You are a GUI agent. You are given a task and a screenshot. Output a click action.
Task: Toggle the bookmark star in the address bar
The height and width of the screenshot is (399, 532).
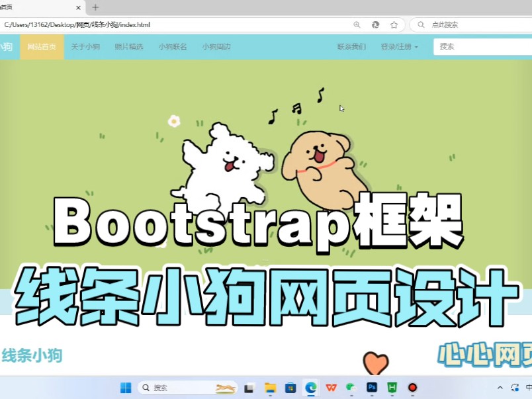coord(394,24)
